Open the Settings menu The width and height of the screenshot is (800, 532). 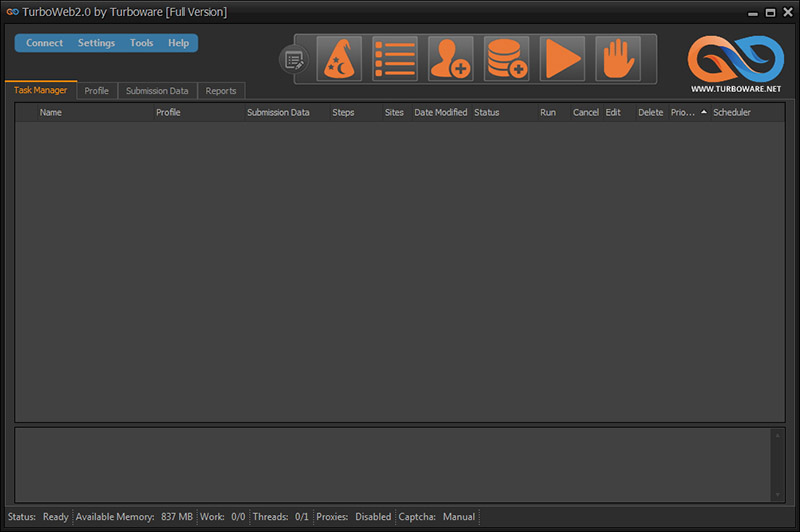[x=96, y=43]
